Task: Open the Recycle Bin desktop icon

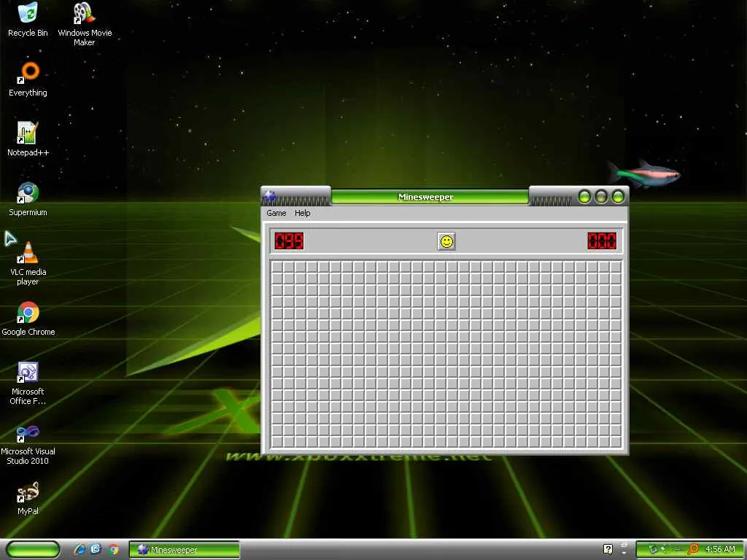Action: point(28,19)
